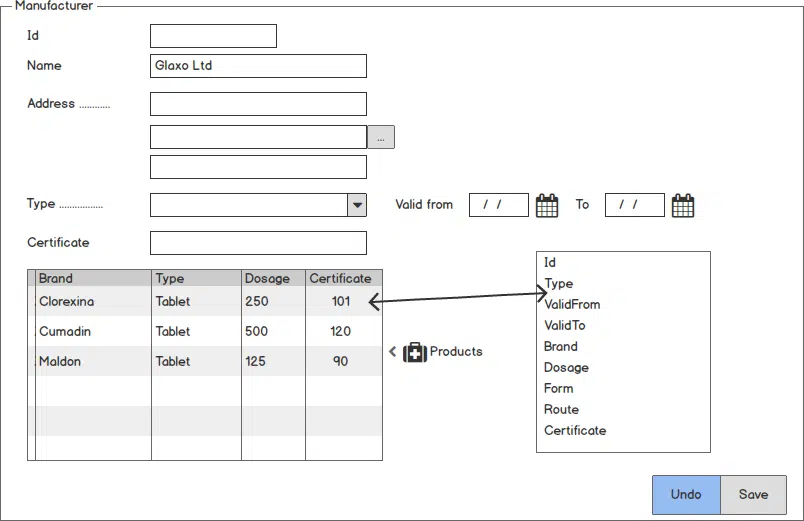The image size is (804, 521).
Task: Click the table's Certificate column header
Action: [344, 278]
